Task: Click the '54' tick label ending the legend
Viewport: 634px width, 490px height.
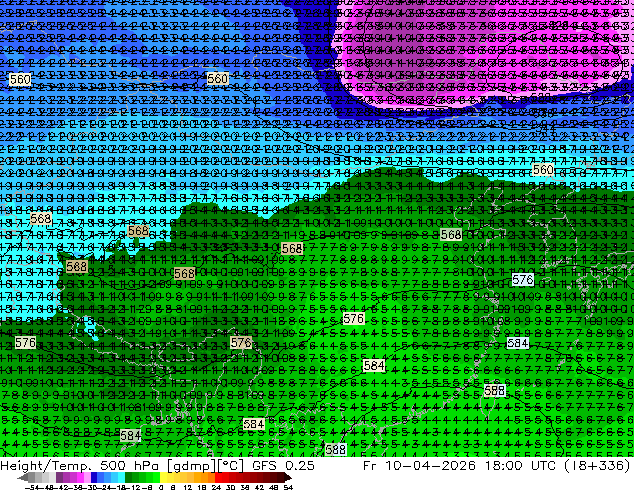Action: point(288,487)
